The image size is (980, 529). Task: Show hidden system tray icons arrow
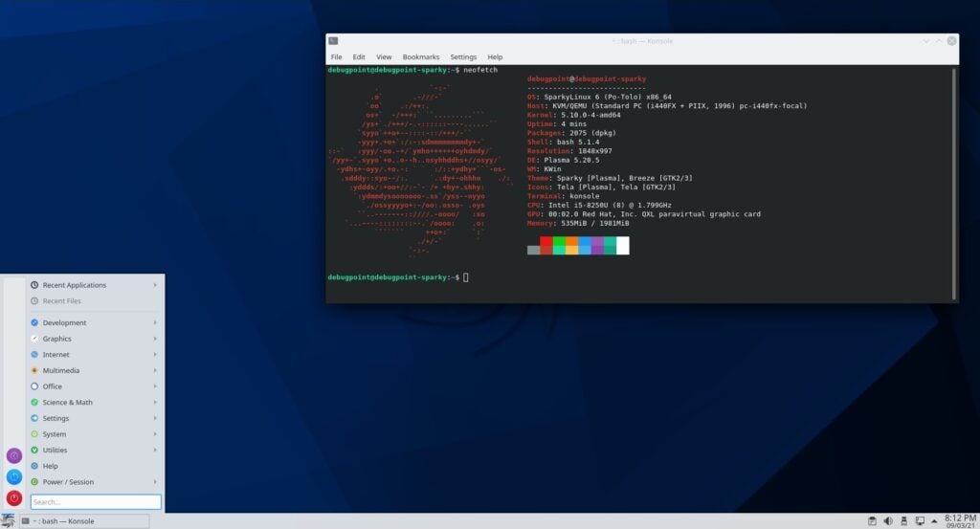pos(934,521)
